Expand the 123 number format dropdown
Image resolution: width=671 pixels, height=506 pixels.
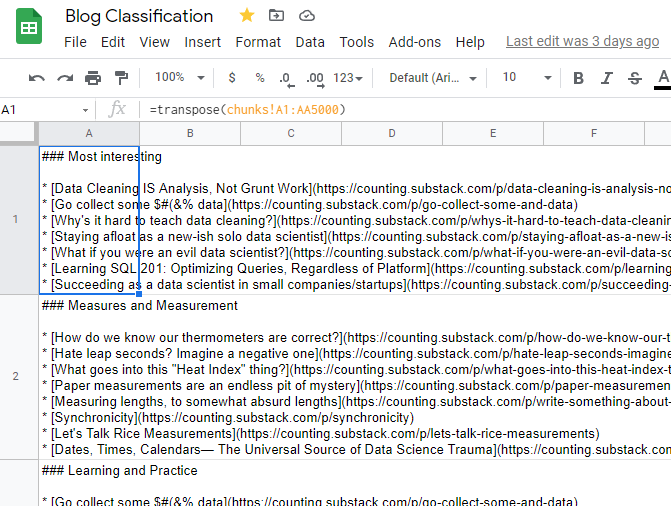(x=349, y=78)
